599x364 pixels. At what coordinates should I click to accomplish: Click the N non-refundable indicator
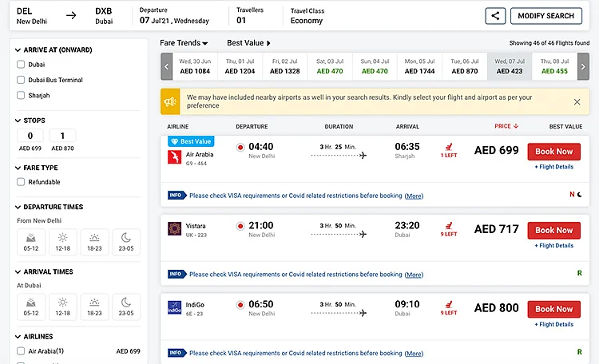572,195
